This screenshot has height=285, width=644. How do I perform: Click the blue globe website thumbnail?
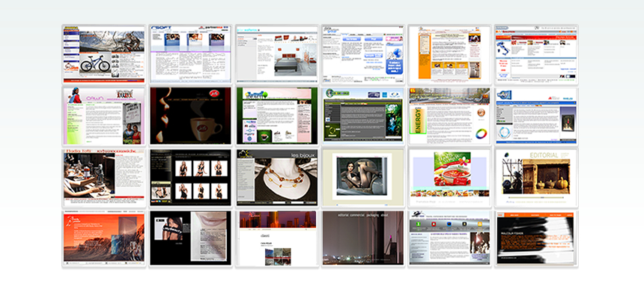click(x=363, y=54)
